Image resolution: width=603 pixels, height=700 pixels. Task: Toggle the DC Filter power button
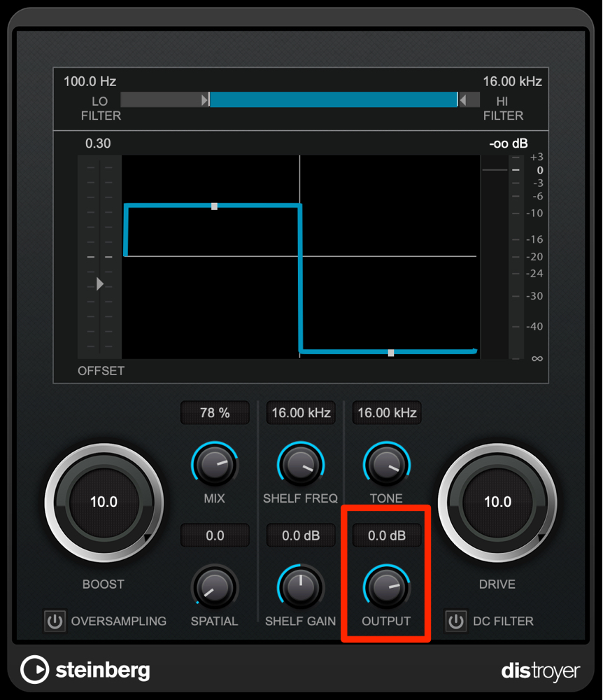[x=456, y=621]
